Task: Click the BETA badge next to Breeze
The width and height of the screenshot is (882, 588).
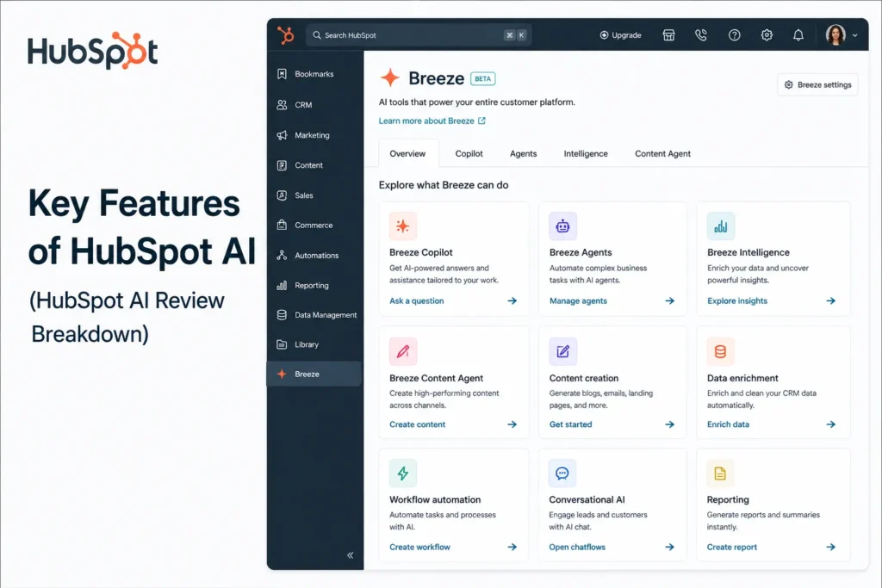Action: point(482,78)
